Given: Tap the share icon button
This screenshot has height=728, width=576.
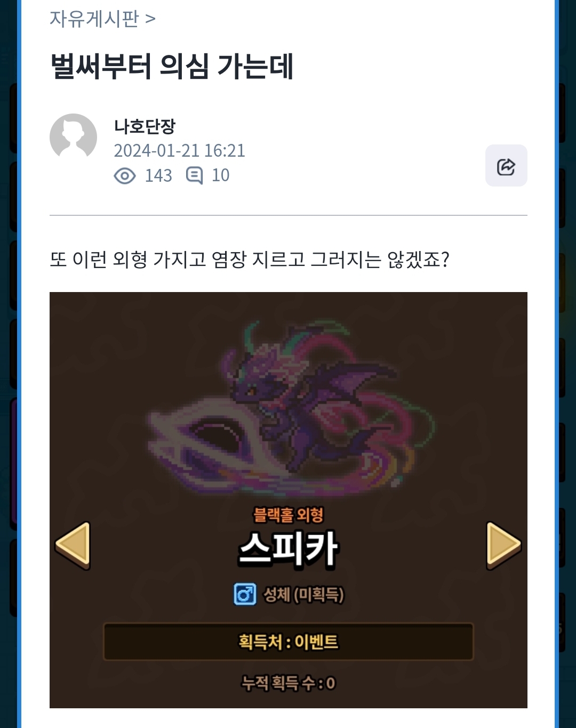Looking at the screenshot, I should 506,166.
